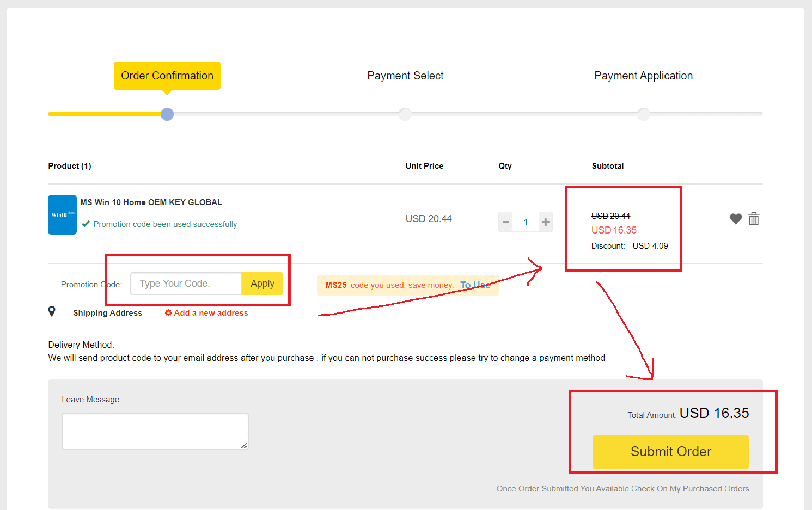Screen dimensions: 812x510
Task: Click the crossed-out USD 20.44 subtotal
Action: 610,216
